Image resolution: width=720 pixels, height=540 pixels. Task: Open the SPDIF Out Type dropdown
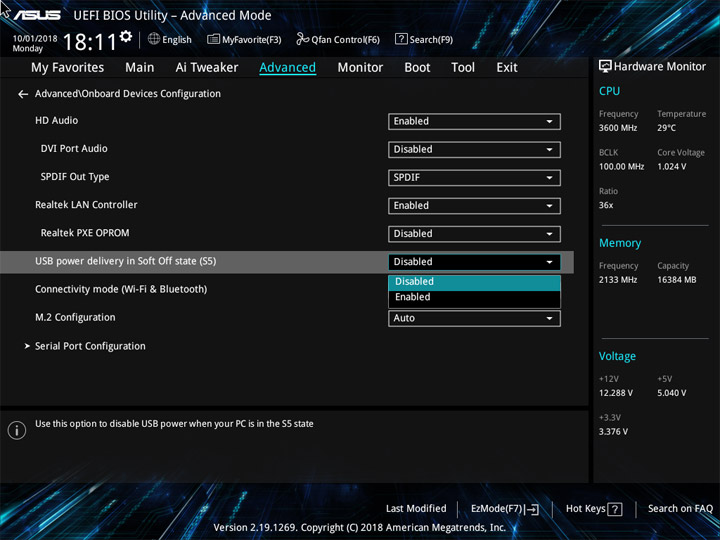[x=474, y=177]
